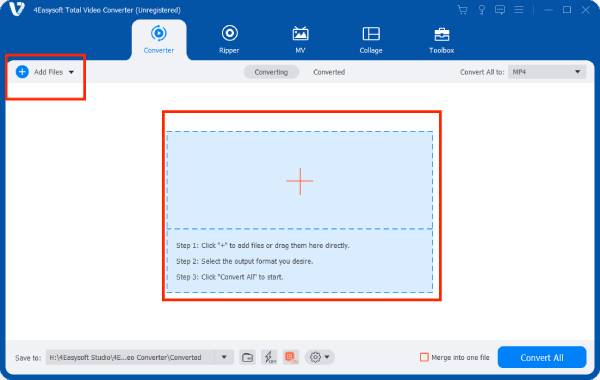This screenshot has height=380, width=600.
Task: Click the 4Easysoft logo icon
Action: click(17, 9)
